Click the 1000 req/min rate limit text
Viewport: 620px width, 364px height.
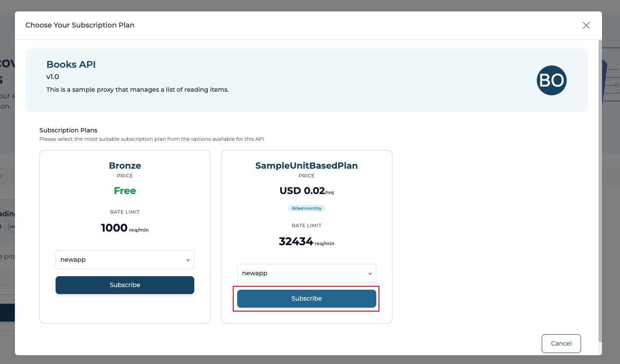coord(125,228)
